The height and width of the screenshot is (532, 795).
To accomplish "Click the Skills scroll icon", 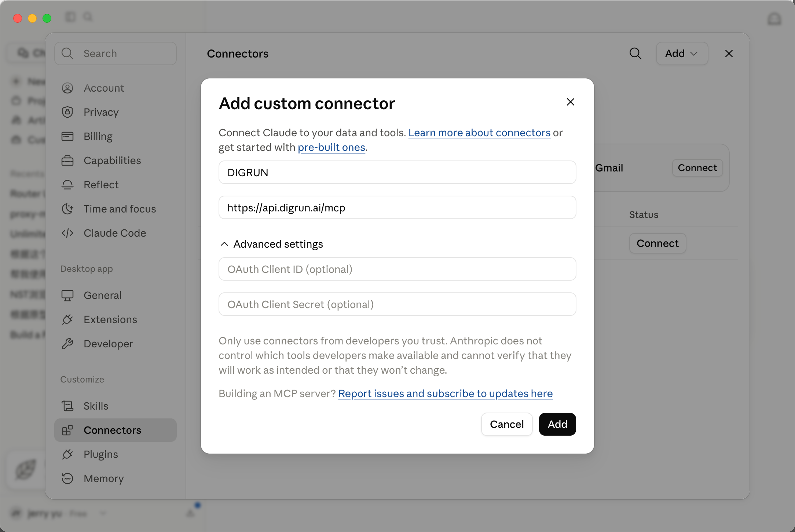I will [67, 406].
